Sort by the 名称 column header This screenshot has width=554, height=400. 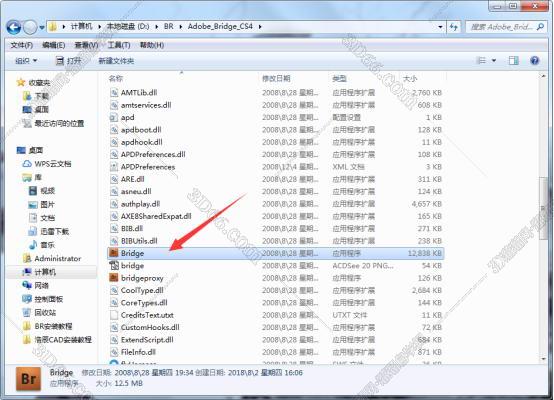coord(116,78)
